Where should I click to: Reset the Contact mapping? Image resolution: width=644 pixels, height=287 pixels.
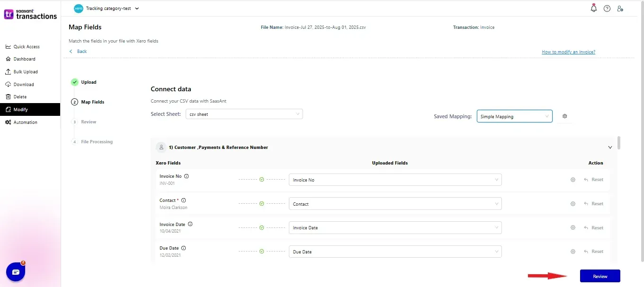594,204
